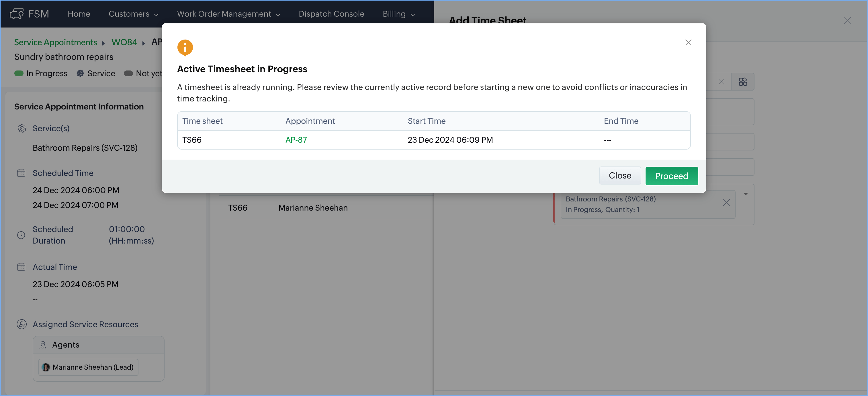Image resolution: width=868 pixels, height=396 pixels.
Task: Click the Service(s) gear icon
Action: pos(22,128)
